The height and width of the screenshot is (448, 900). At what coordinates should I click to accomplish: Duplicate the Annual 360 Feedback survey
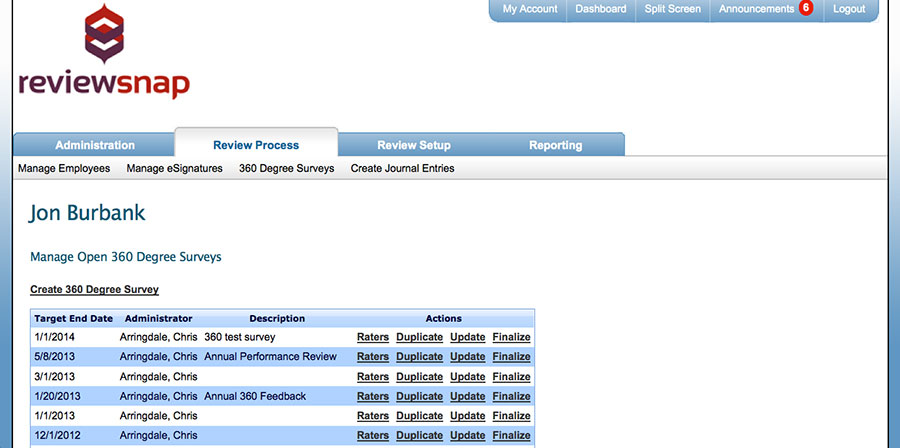(x=419, y=396)
